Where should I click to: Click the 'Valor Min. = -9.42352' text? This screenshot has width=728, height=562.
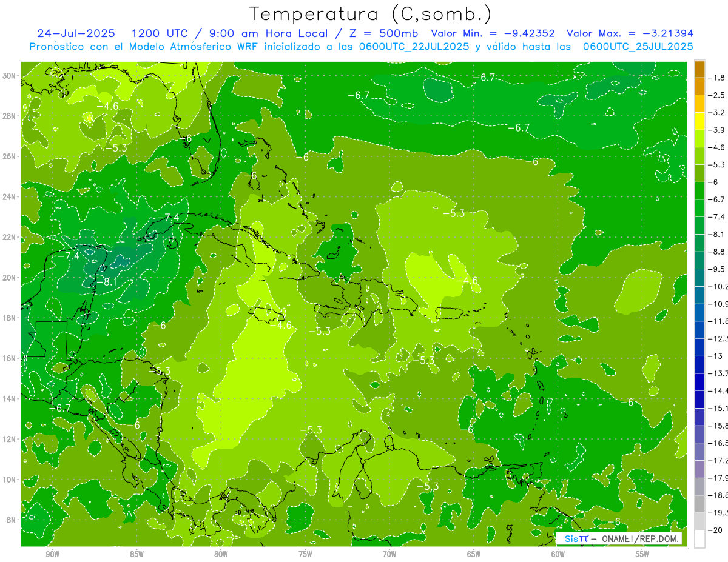[494, 33]
